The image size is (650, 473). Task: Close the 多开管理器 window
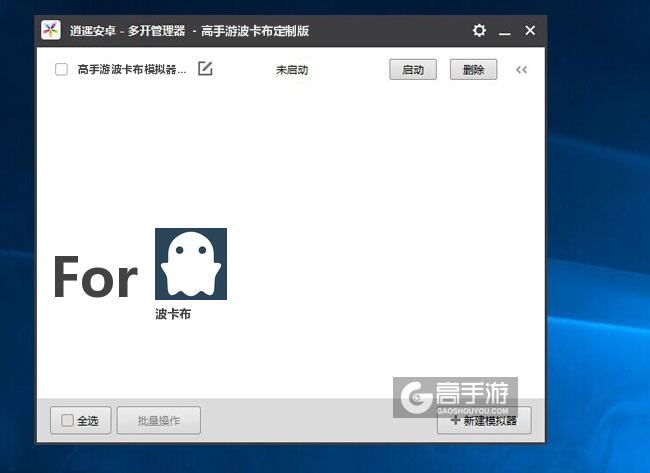(530, 30)
